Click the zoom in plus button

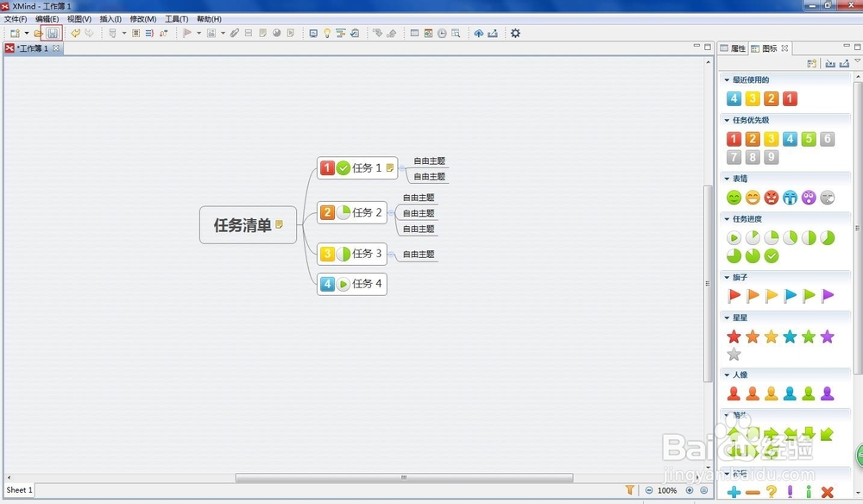689,490
